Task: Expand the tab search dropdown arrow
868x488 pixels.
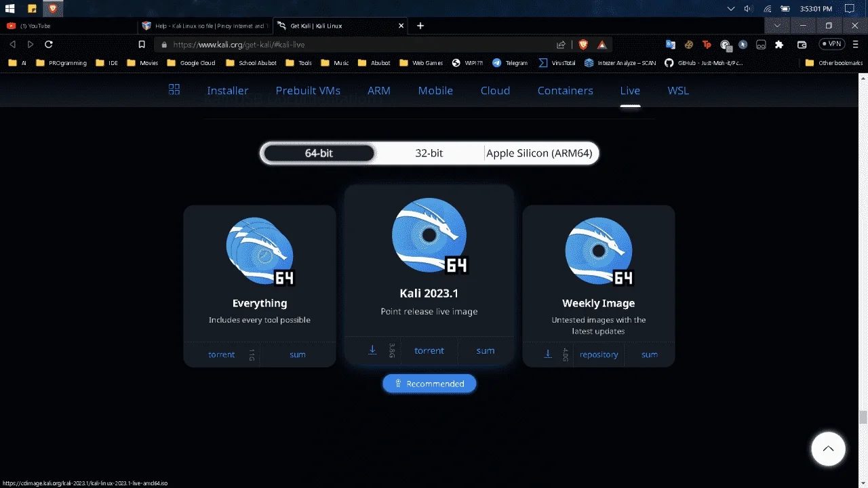Action: [777, 26]
